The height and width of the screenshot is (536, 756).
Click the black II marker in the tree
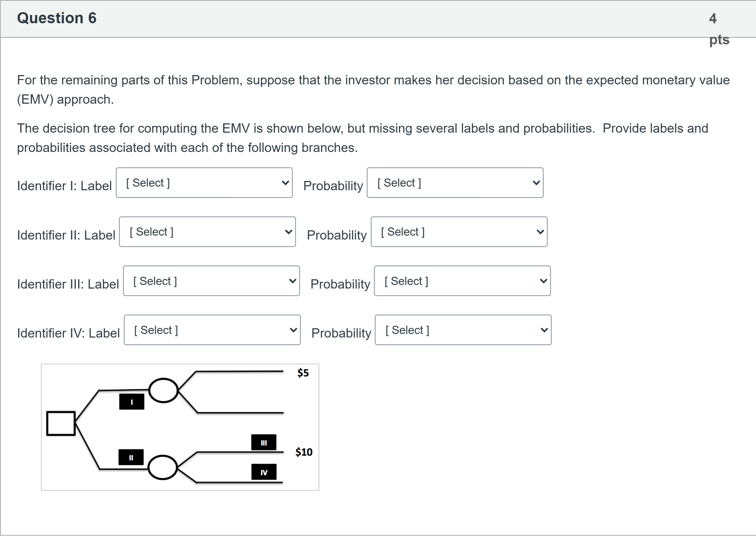pyautogui.click(x=131, y=457)
